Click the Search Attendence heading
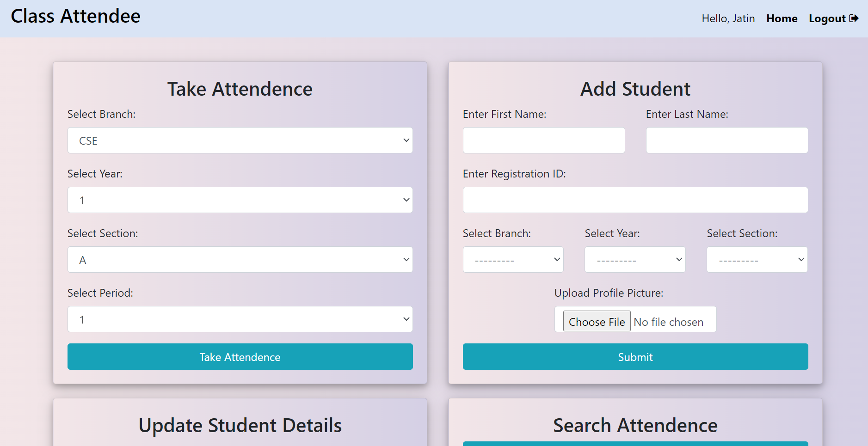This screenshot has width=868, height=446. 635,425
